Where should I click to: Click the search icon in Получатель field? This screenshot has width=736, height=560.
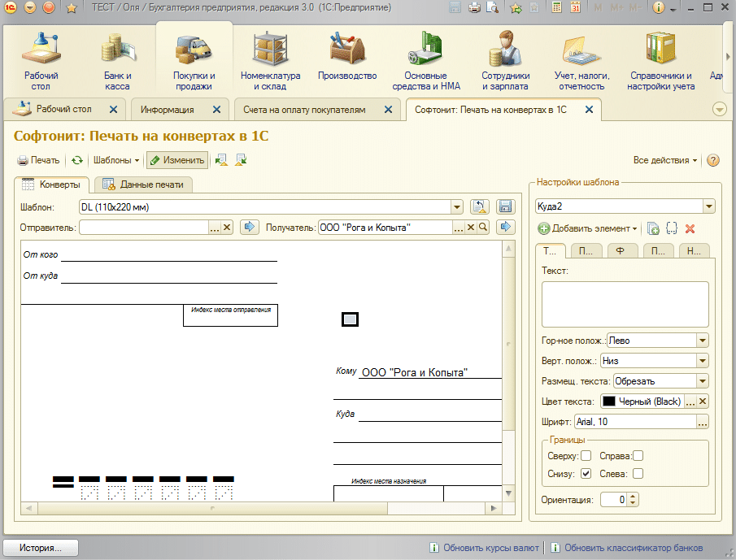coord(483,228)
